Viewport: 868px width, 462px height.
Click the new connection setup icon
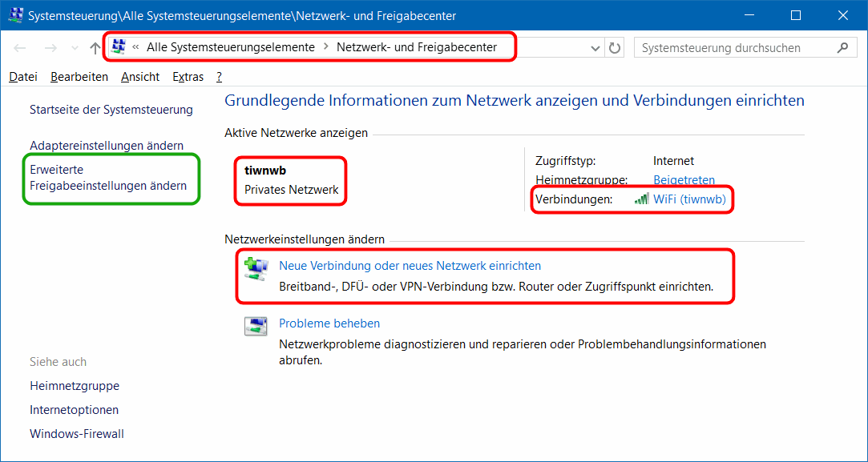pyautogui.click(x=256, y=269)
